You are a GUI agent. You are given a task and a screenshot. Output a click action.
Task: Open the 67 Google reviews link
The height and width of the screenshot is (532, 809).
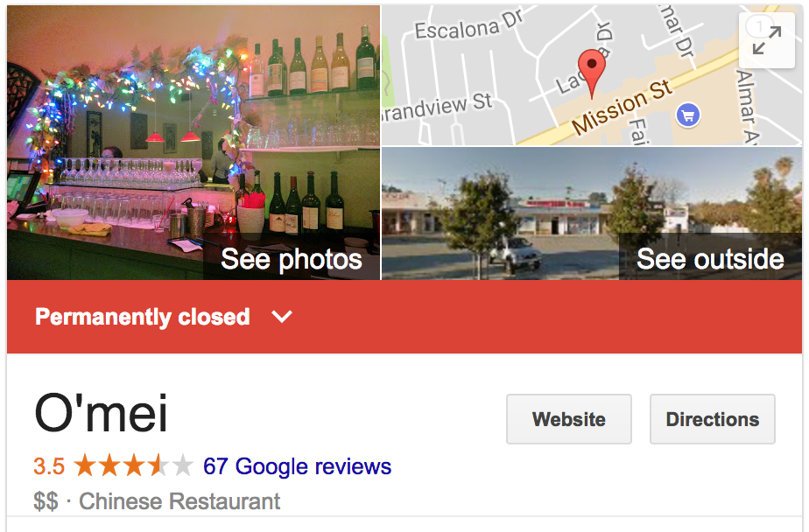point(297,466)
